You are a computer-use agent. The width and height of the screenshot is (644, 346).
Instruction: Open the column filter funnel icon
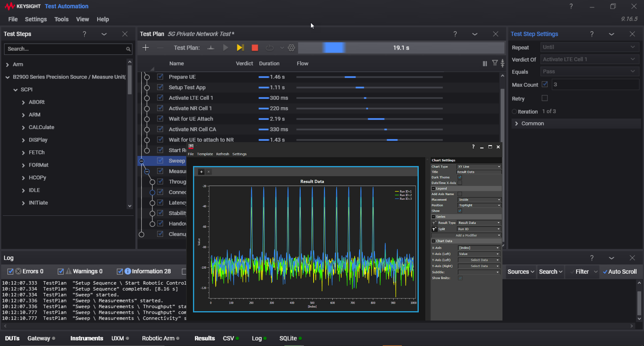coord(495,63)
